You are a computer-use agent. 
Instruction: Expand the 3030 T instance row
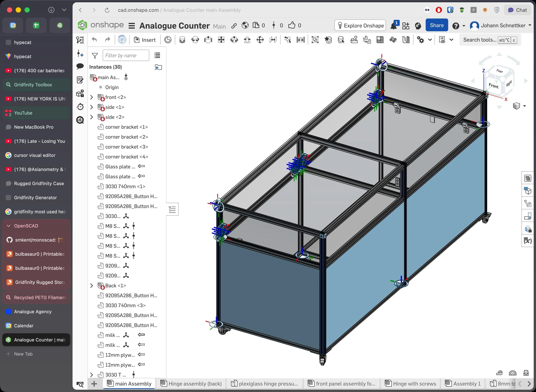(91, 375)
